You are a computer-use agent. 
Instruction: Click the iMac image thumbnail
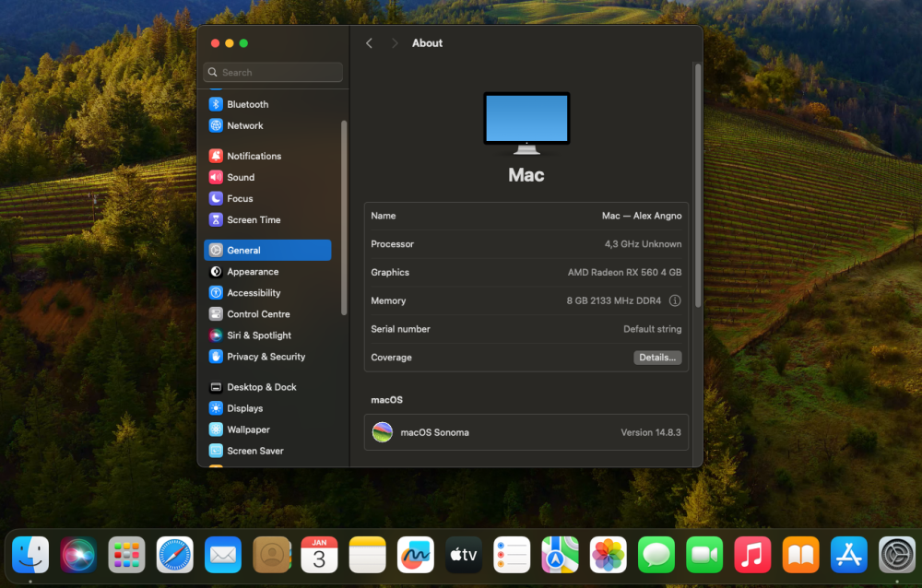point(526,123)
